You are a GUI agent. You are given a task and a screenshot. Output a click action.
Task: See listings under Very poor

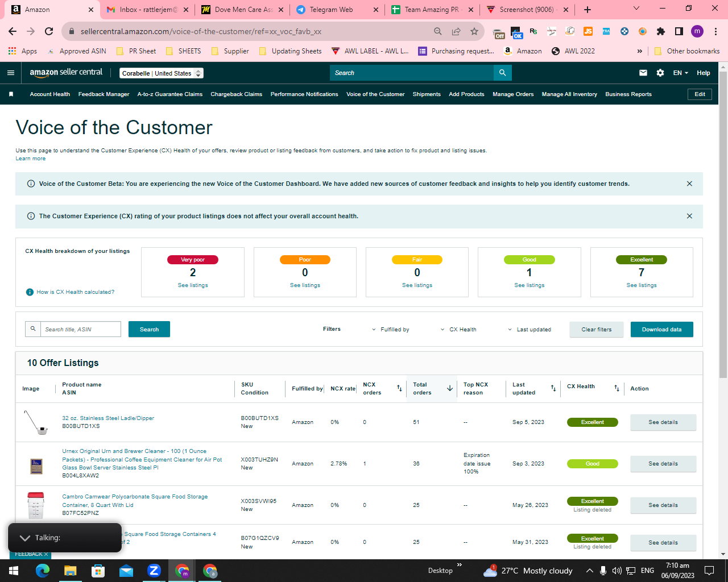[x=193, y=285]
